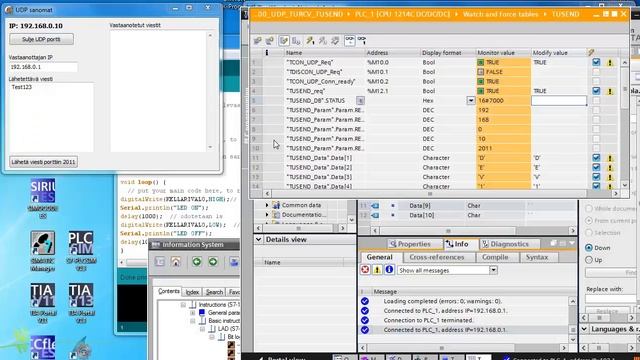Collapse Basic instructions node in help tree
This screenshot has height=360, width=640.
(x=193, y=321)
